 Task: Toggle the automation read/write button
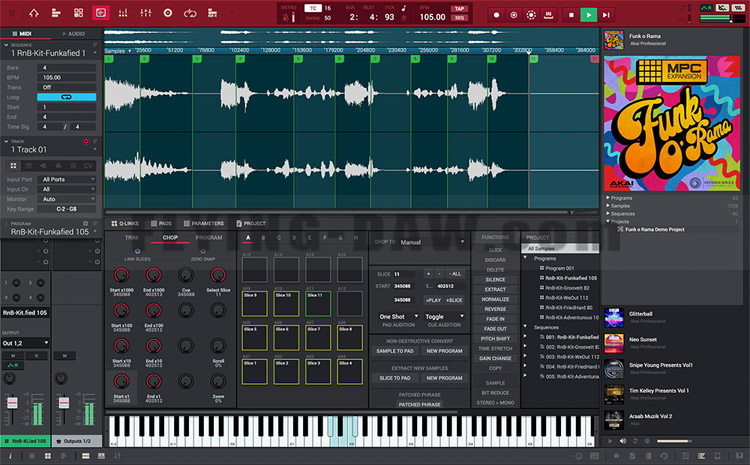(x=531, y=15)
